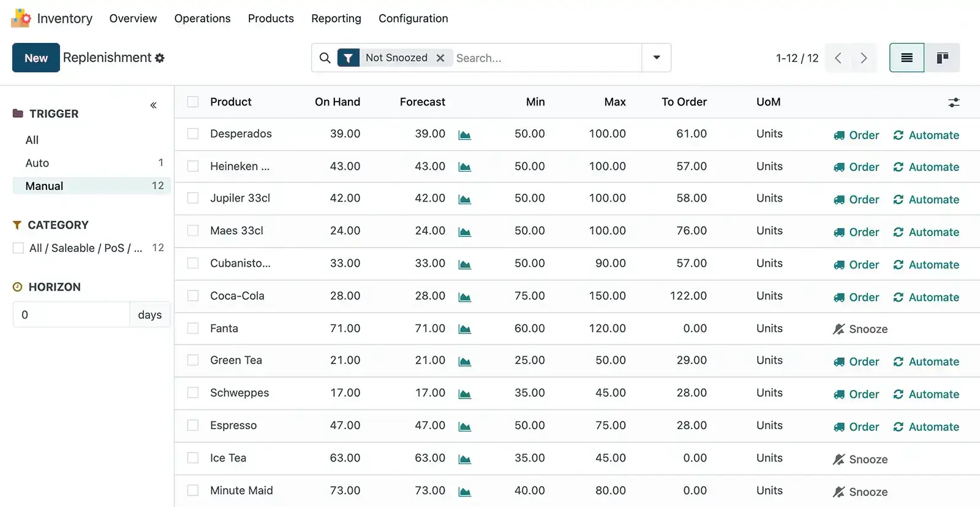980x507 pixels.
Task: Open the Operations menu
Action: 202,18
